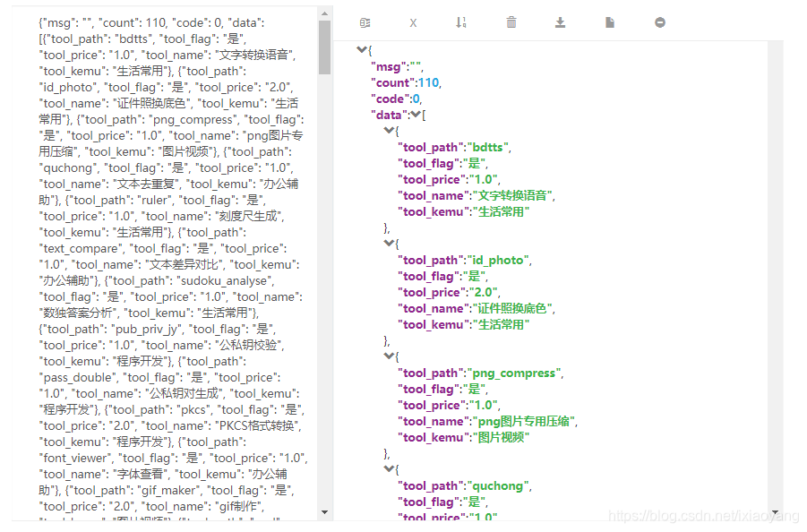This screenshot has height=532, width=807.
Task: Collapse the root JSON object chevron
Action: [x=362, y=50]
